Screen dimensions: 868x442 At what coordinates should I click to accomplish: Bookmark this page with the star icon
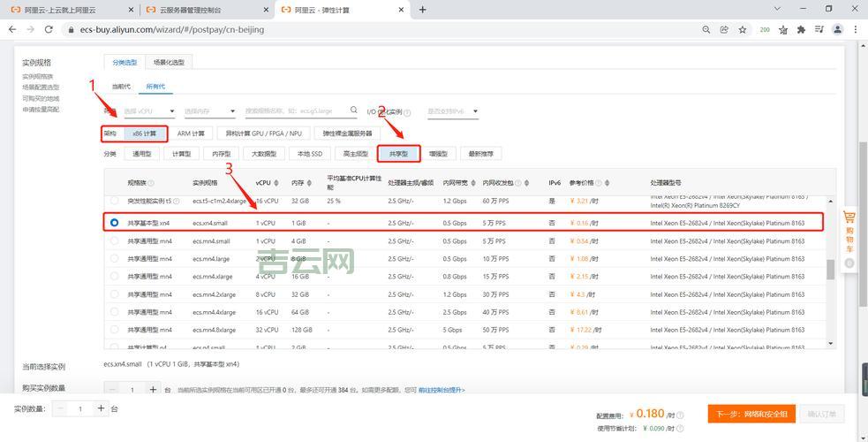[x=743, y=30]
